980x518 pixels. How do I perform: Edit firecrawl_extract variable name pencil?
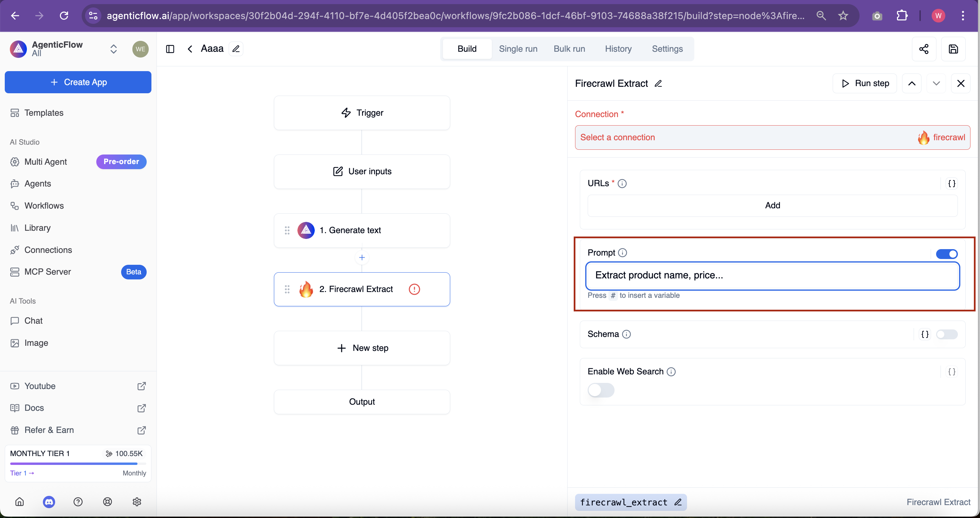tap(677, 502)
